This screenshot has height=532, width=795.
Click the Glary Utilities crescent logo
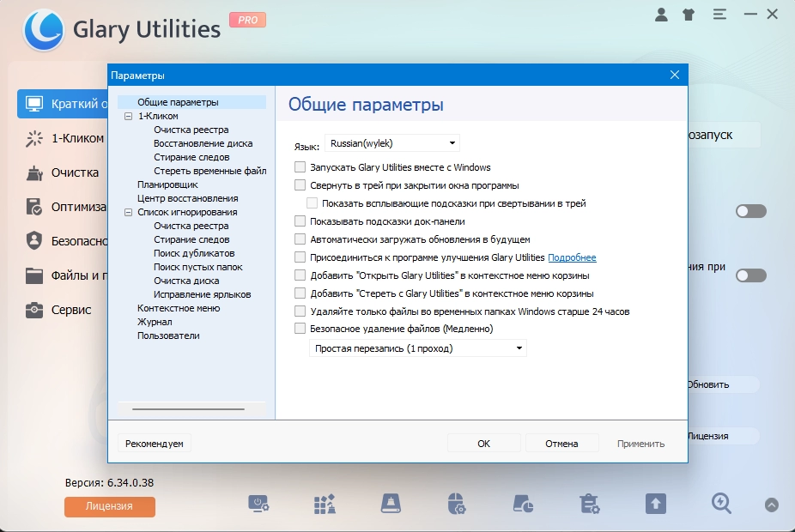point(44,30)
